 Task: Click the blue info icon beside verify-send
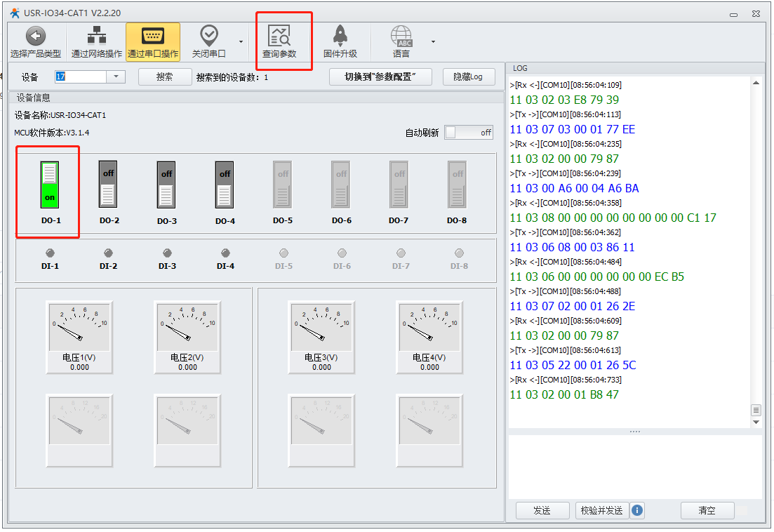tap(637, 510)
